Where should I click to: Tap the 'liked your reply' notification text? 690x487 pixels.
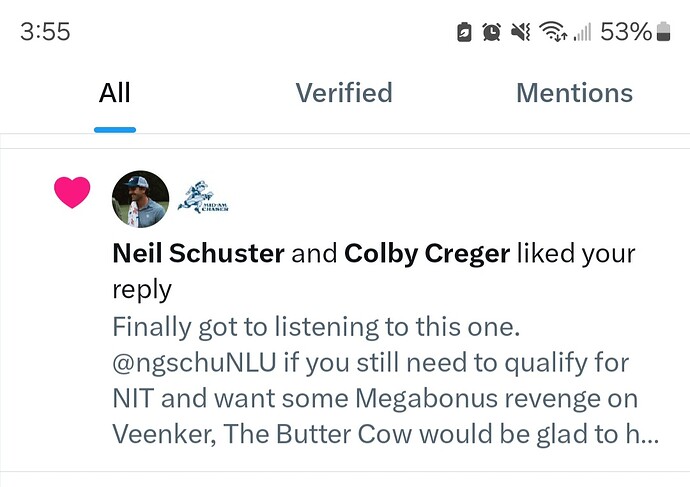point(374,271)
